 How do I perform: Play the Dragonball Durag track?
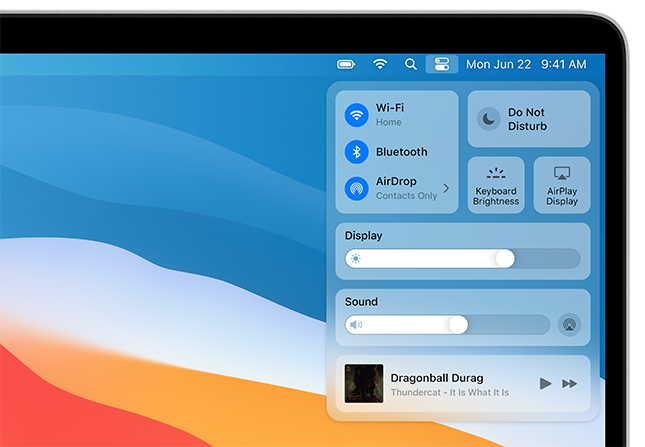[x=545, y=384]
